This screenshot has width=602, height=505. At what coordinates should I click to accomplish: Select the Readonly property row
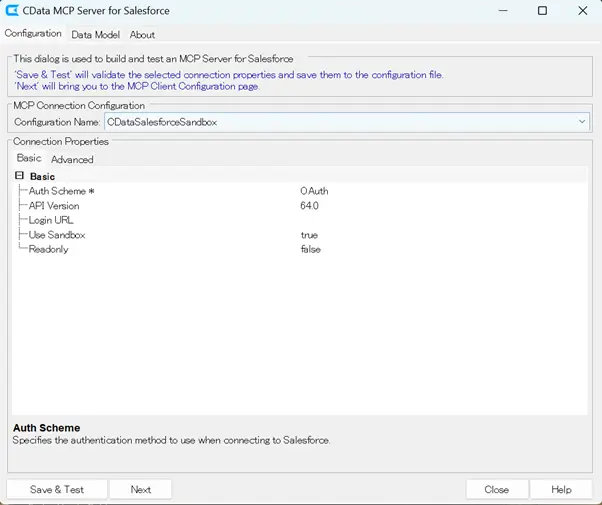[49, 249]
